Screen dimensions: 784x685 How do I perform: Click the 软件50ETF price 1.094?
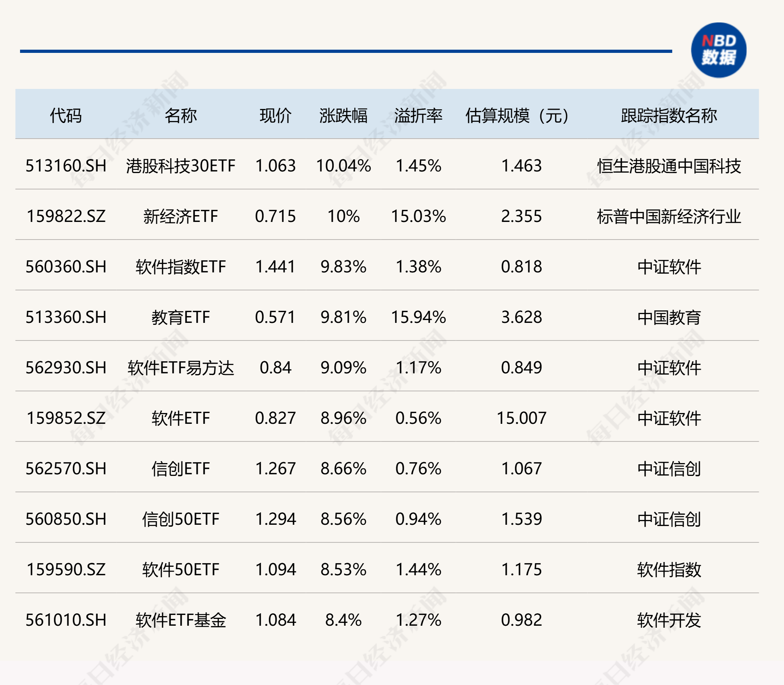tap(275, 570)
